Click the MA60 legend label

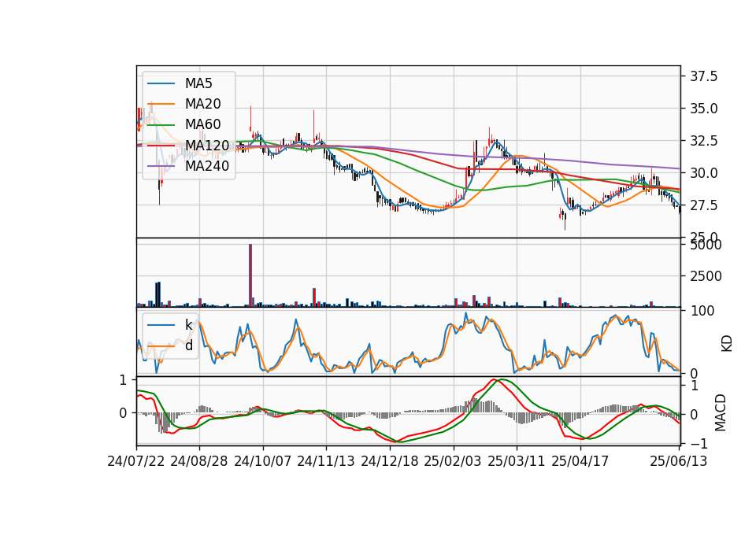point(202,124)
